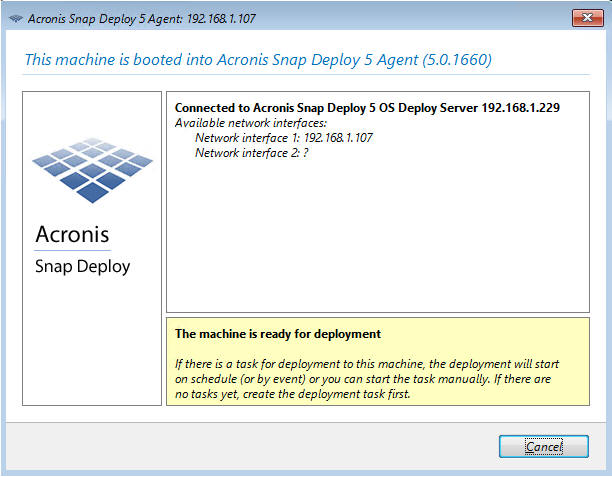This screenshot has height=477, width=612.
Task: Close the Acronis Snap Deploy Agent window
Action: [587, 18]
